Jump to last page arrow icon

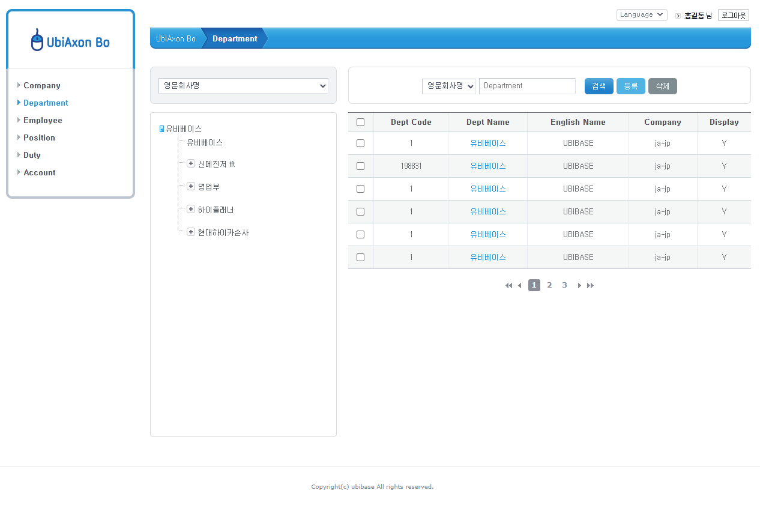click(590, 286)
